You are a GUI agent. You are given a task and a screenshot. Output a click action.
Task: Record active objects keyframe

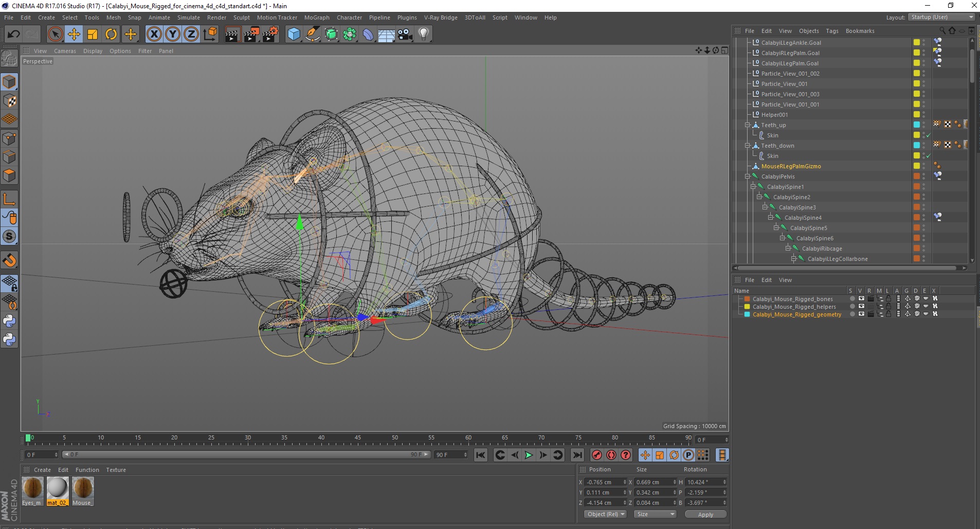point(597,455)
